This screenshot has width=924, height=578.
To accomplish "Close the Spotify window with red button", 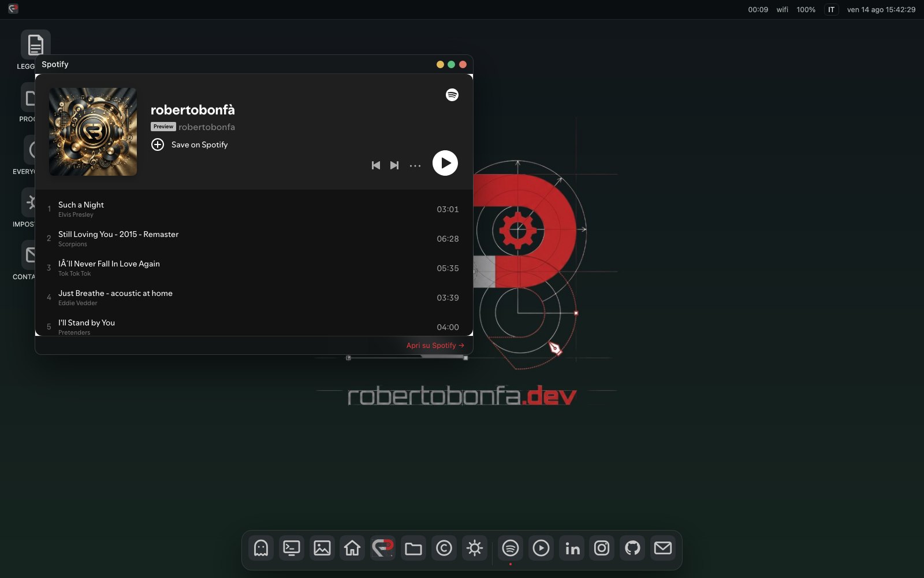I will 463,64.
